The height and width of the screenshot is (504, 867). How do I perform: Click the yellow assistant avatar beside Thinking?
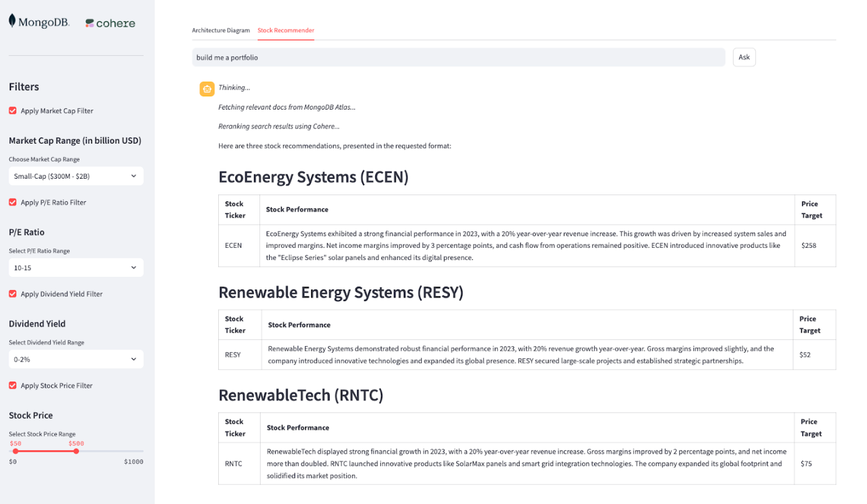(x=207, y=88)
